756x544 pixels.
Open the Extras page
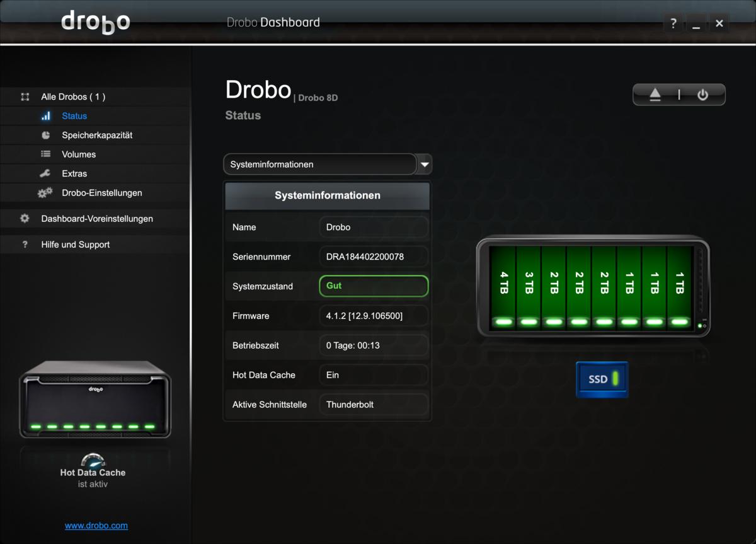74,173
